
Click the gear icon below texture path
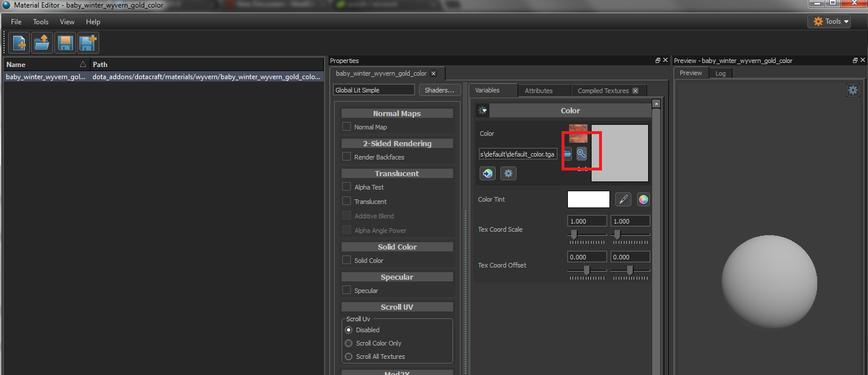pos(508,173)
